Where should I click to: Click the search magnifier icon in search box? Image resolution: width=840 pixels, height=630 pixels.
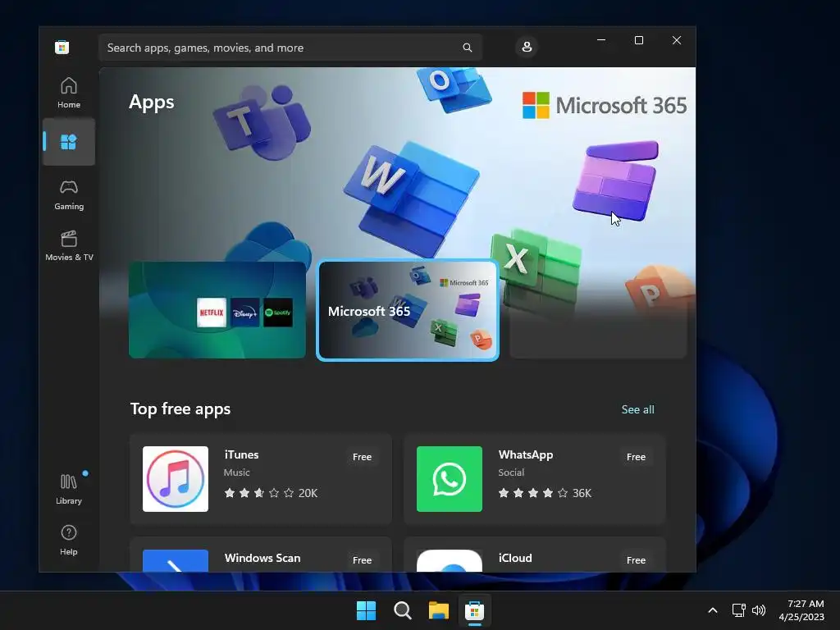click(x=467, y=48)
